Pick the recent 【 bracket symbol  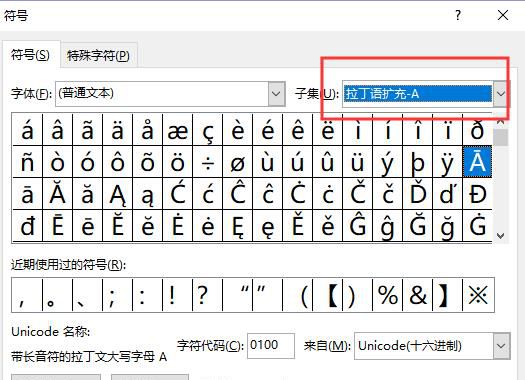(327, 295)
